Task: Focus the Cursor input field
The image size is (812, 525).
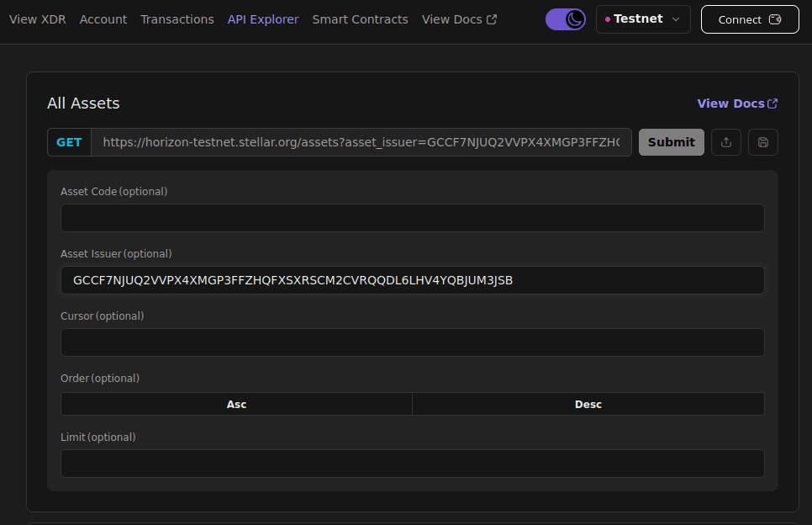Action: (412, 342)
